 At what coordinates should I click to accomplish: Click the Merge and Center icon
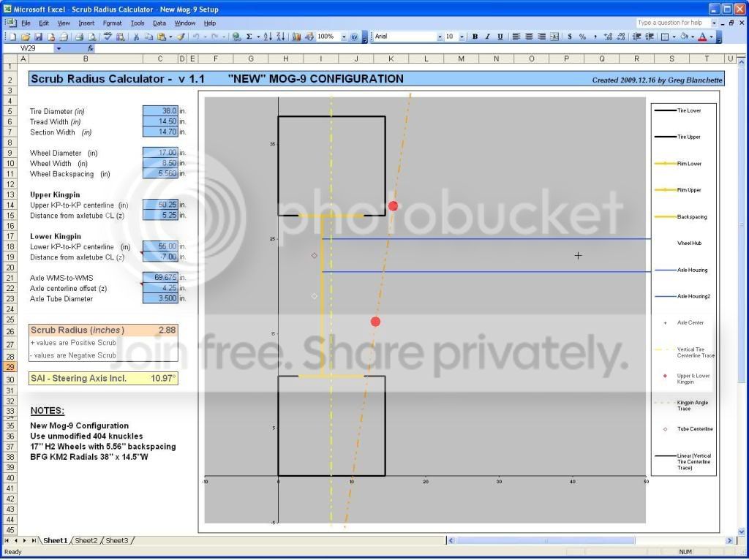(554, 37)
